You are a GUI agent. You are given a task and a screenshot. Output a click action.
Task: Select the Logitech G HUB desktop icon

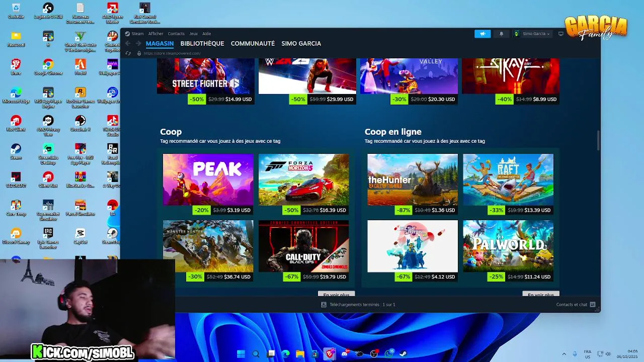coord(48,11)
